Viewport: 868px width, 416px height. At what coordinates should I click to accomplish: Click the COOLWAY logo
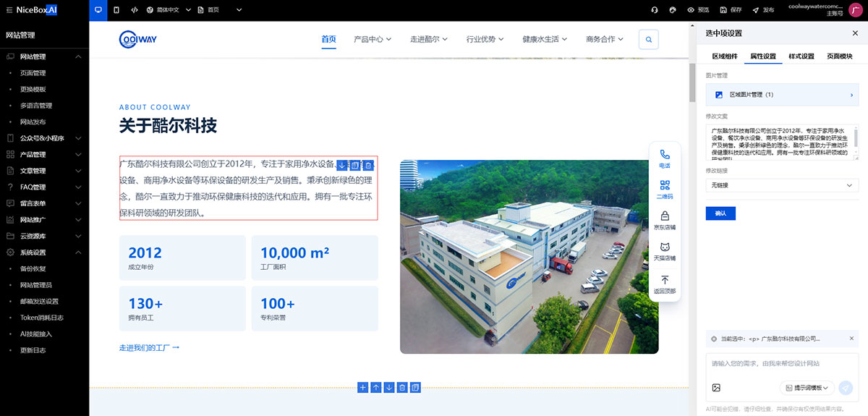pyautogui.click(x=138, y=39)
